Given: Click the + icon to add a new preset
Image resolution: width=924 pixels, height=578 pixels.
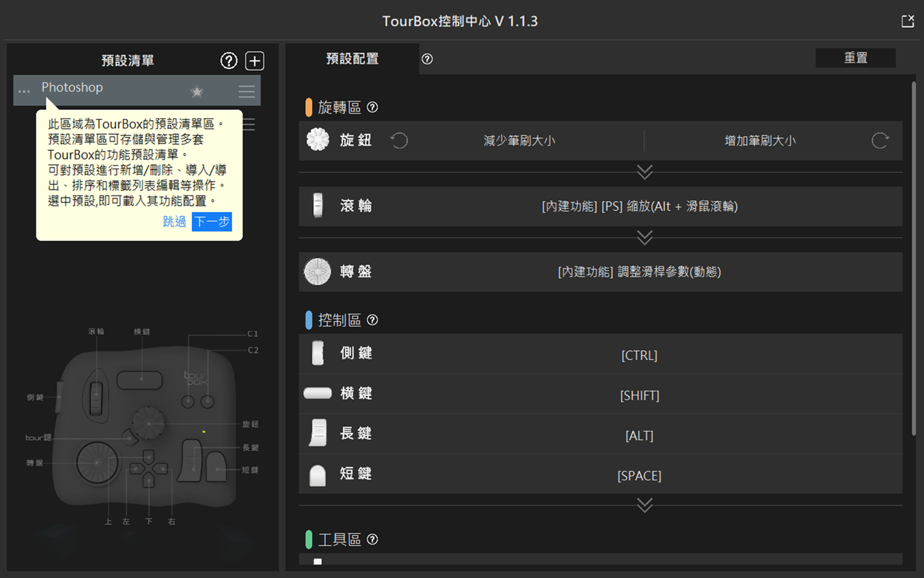Looking at the screenshot, I should coord(254,60).
